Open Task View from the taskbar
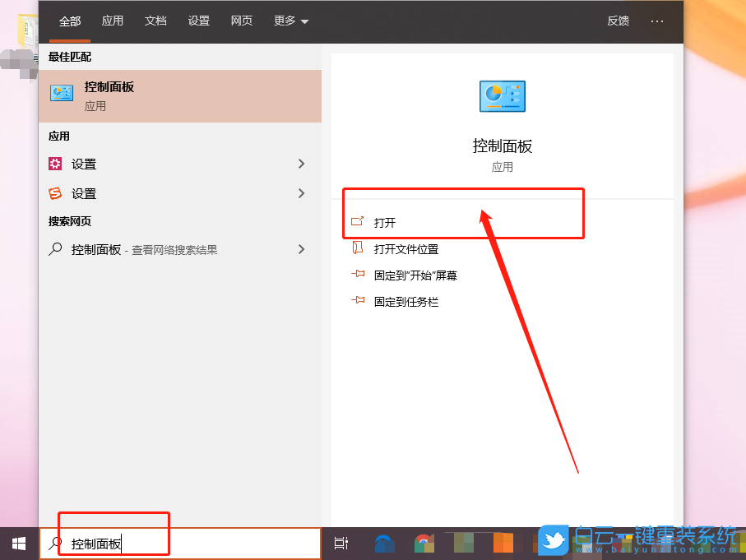 341,543
